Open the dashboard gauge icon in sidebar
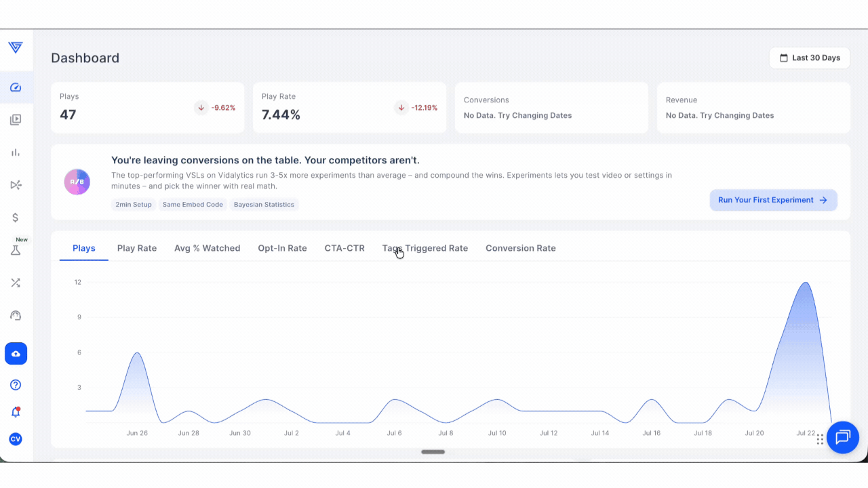The height and width of the screenshot is (488, 868). tap(16, 87)
